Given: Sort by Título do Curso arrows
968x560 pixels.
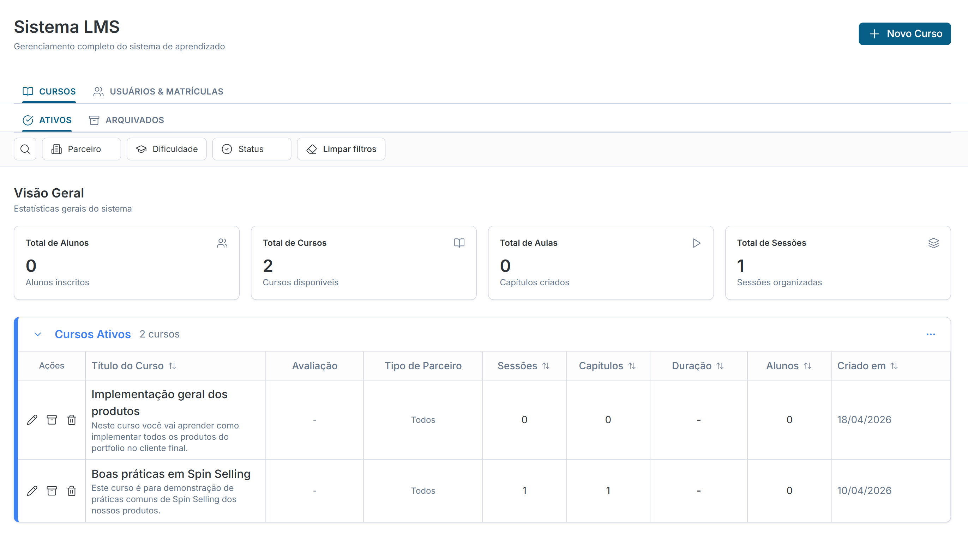Looking at the screenshot, I should coord(173,366).
